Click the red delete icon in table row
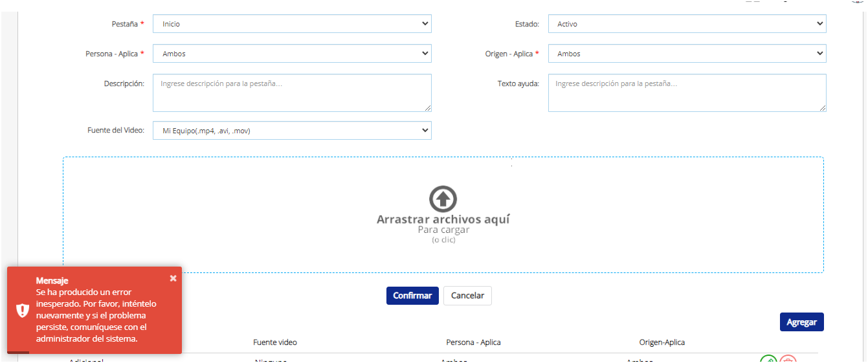868x363 pixels. coord(788,360)
